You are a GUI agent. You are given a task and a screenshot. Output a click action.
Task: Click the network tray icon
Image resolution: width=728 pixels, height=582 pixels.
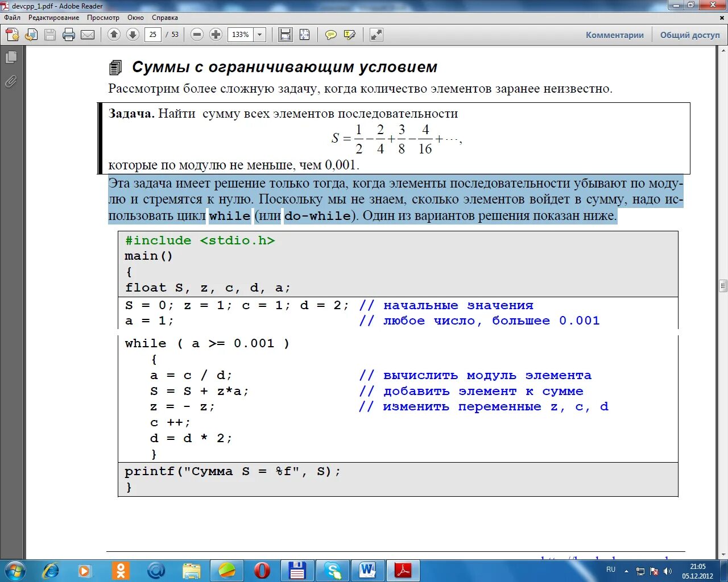point(640,571)
